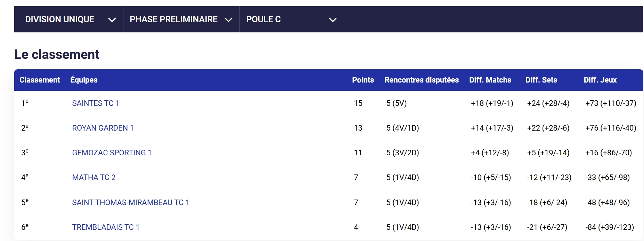Open SAINT THOMAS-MIRAMBEAU TC 1 link

coord(131,203)
